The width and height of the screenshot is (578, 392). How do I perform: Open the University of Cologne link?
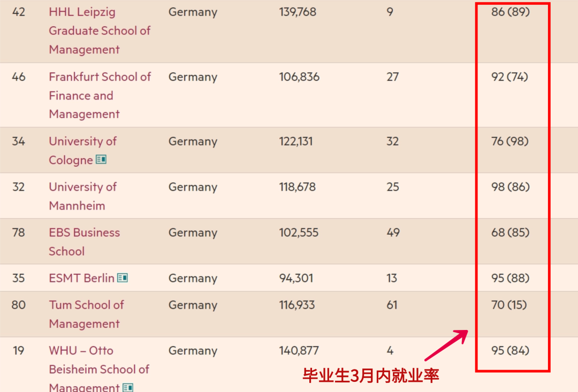[82, 150]
